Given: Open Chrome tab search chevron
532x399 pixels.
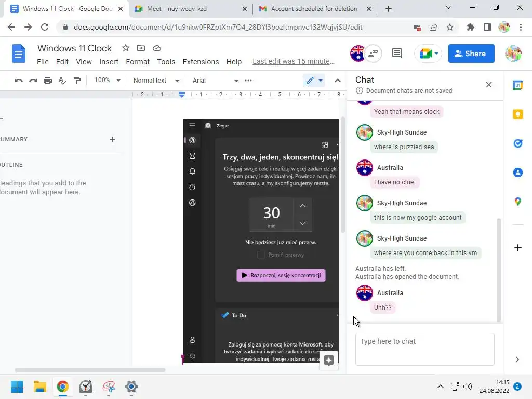Looking at the screenshot, I should point(448,7).
